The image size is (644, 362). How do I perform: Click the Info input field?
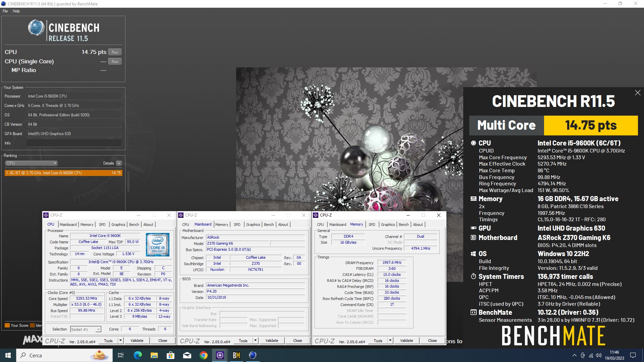pos(74,143)
